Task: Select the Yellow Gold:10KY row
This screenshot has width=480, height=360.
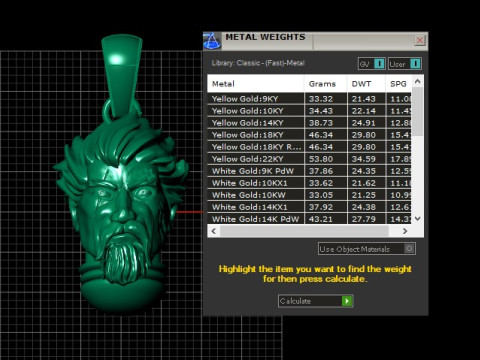Action: tap(309, 111)
